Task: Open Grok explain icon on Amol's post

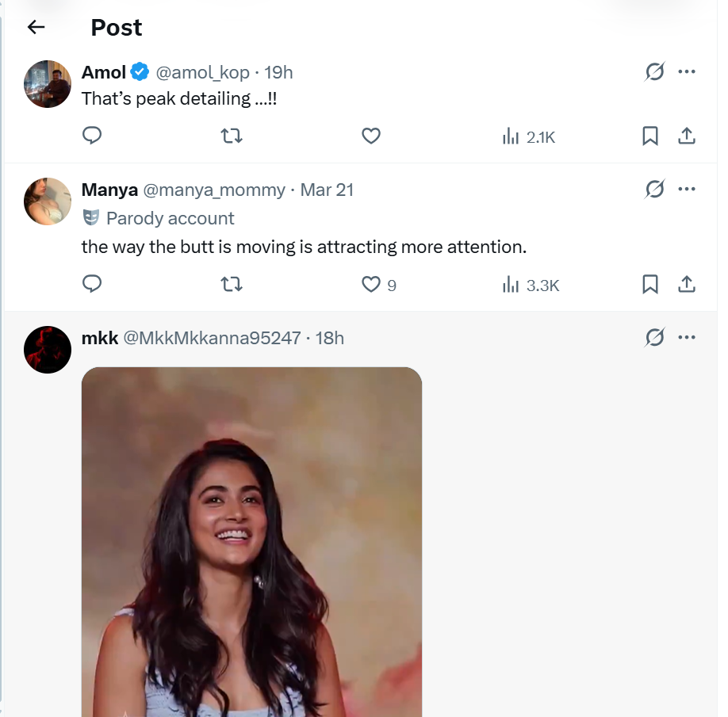Action: (x=654, y=72)
